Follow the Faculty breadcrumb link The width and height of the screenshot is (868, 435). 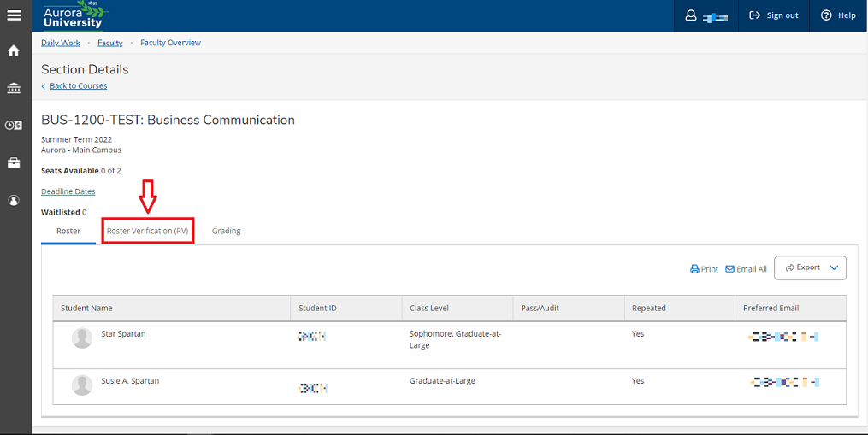pos(110,43)
